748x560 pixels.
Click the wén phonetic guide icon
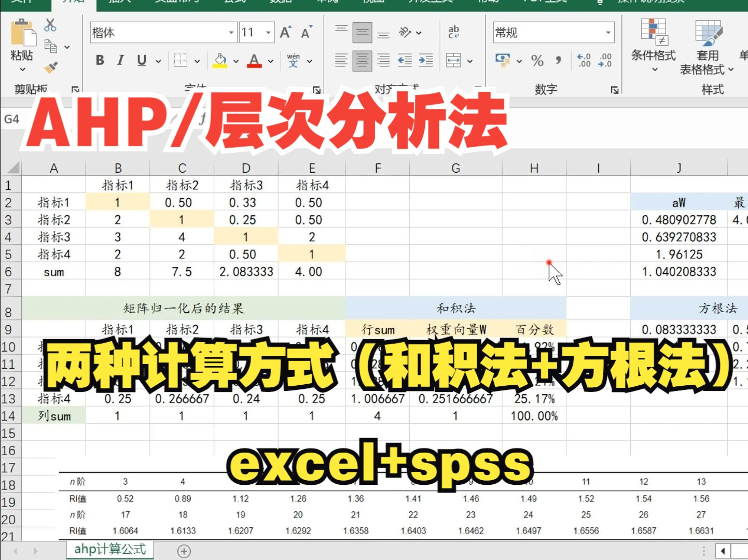(293, 61)
